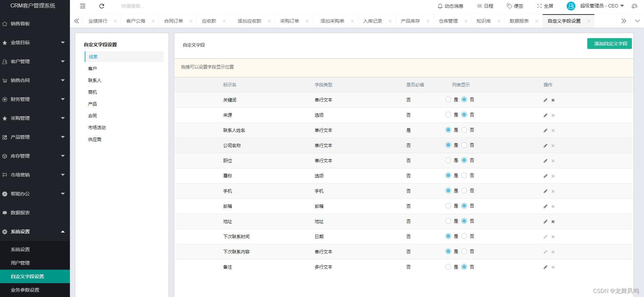Set 尊称 list display to 否
The image size is (644, 297).
click(x=464, y=175)
